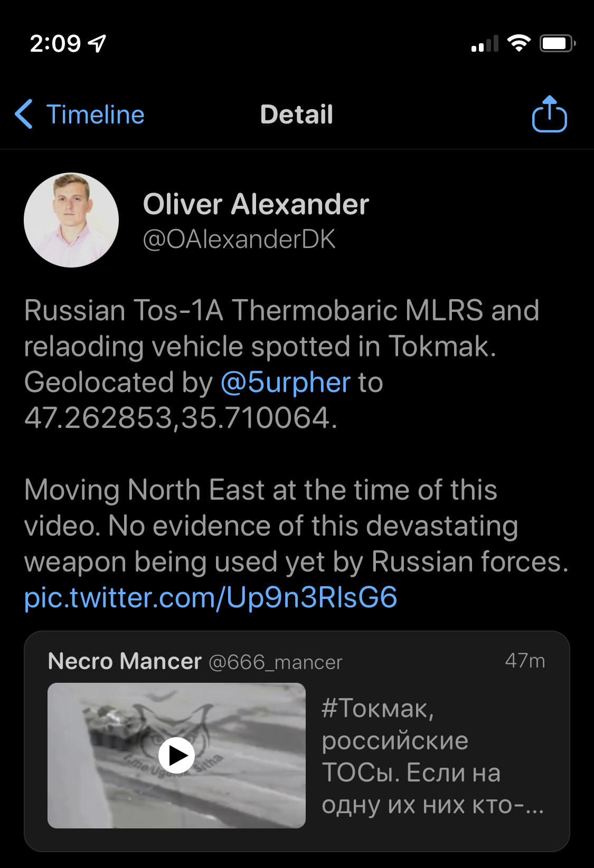
Task: Tap the 47m timestamp on quoted tweet
Action: point(525,661)
